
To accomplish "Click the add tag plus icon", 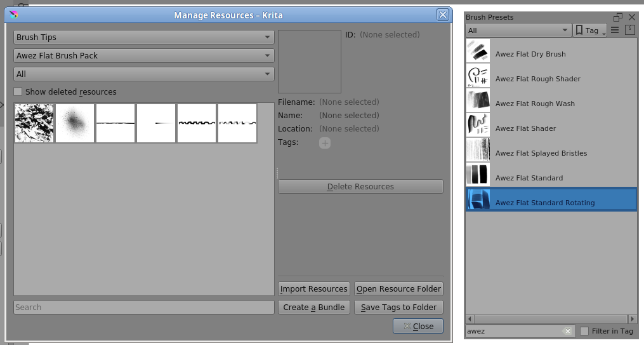I will (x=325, y=143).
